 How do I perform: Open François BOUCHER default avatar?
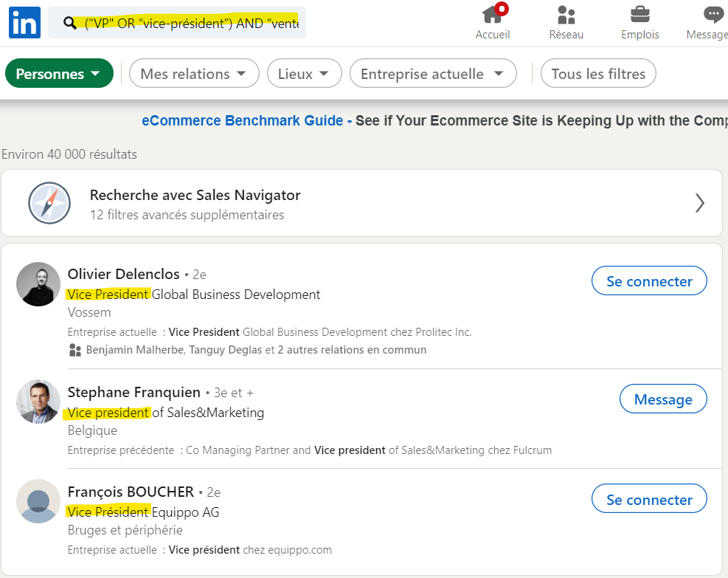pos(38,501)
